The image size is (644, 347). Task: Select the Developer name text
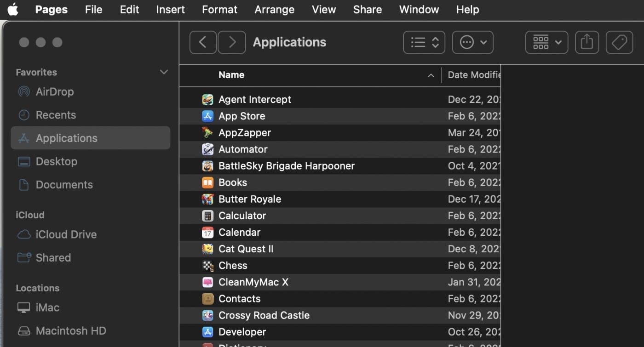242,332
